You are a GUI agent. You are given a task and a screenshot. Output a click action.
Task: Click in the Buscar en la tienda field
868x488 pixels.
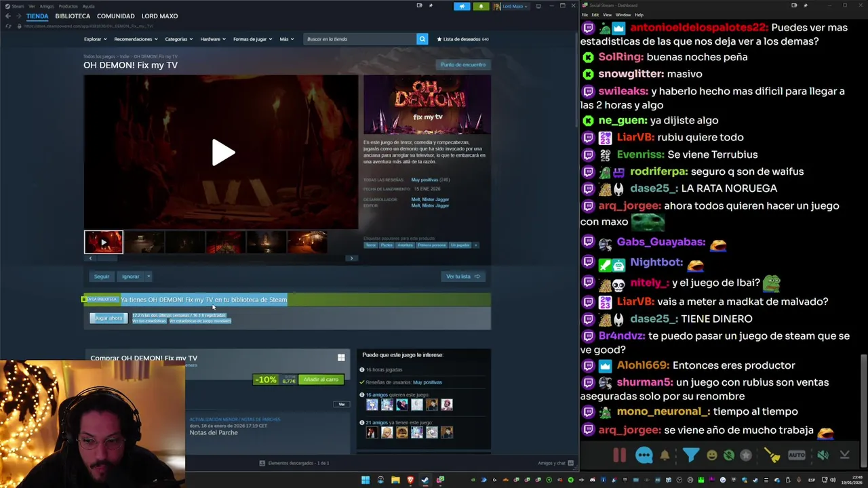pos(359,39)
